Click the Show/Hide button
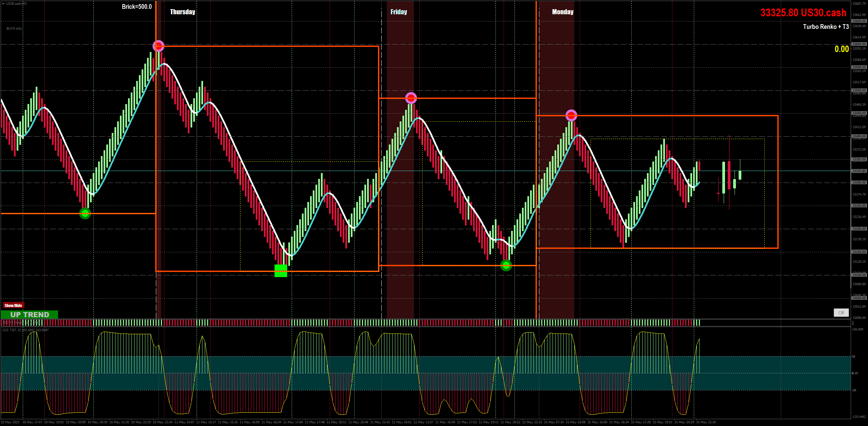Image resolution: width=868 pixels, height=426 pixels. (13, 305)
